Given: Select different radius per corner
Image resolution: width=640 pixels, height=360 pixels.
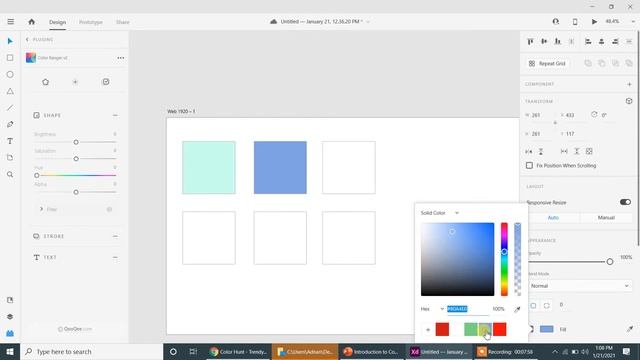Looking at the screenshot, I should pos(547,305).
